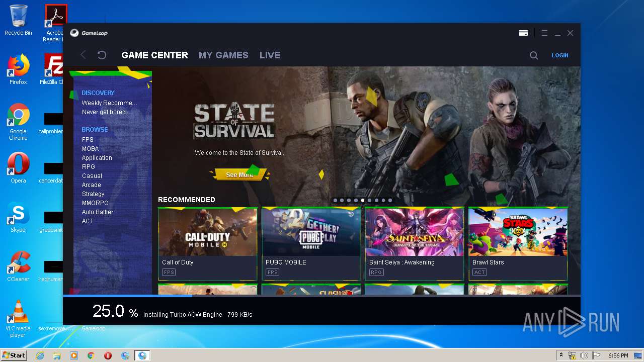Click the RPG tag under Saint Seiya
Image resolution: width=644 pixels, height=362 pixels.
tap(376, 273)
